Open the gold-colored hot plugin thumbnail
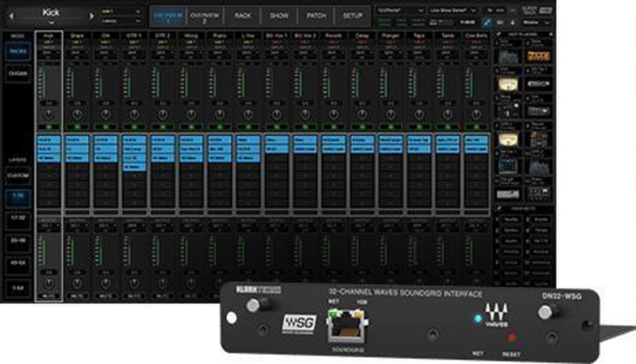This screenshot has width=636, height=364. coord(538,56)
